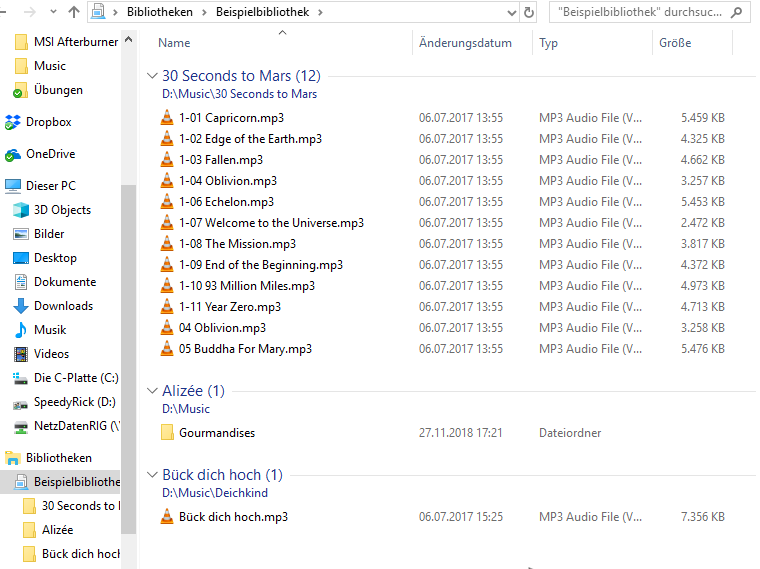
Task: Select Desktop in the navigation pane
Action: [45, 258]
